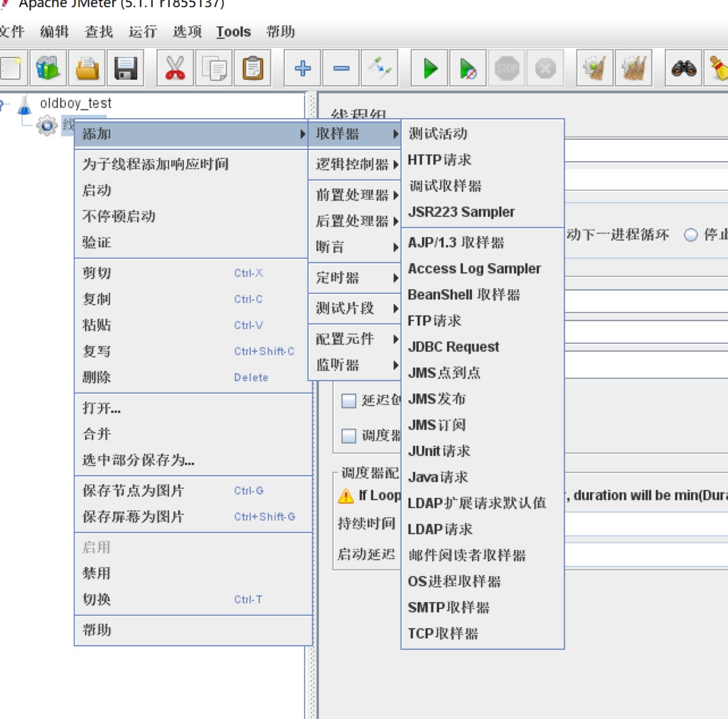Open the Tools menu in menu bar
This screenshot has height=719, width=728.
233,32
